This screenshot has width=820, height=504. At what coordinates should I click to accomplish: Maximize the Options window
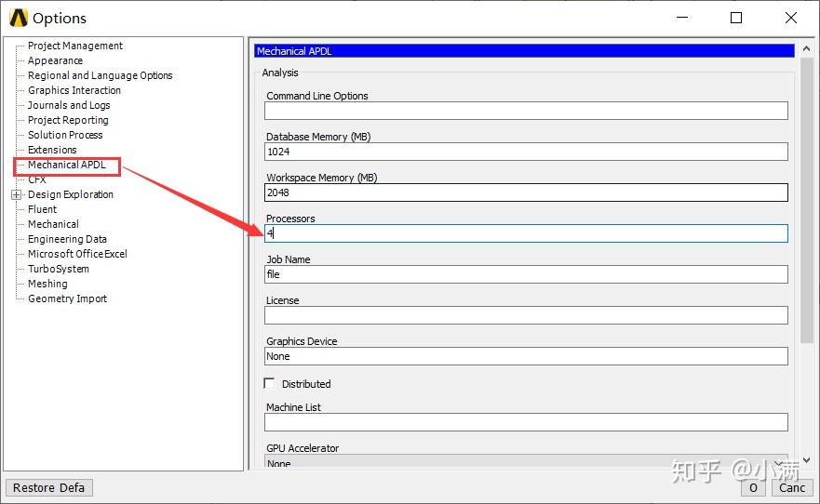click(x=736, y=18)
